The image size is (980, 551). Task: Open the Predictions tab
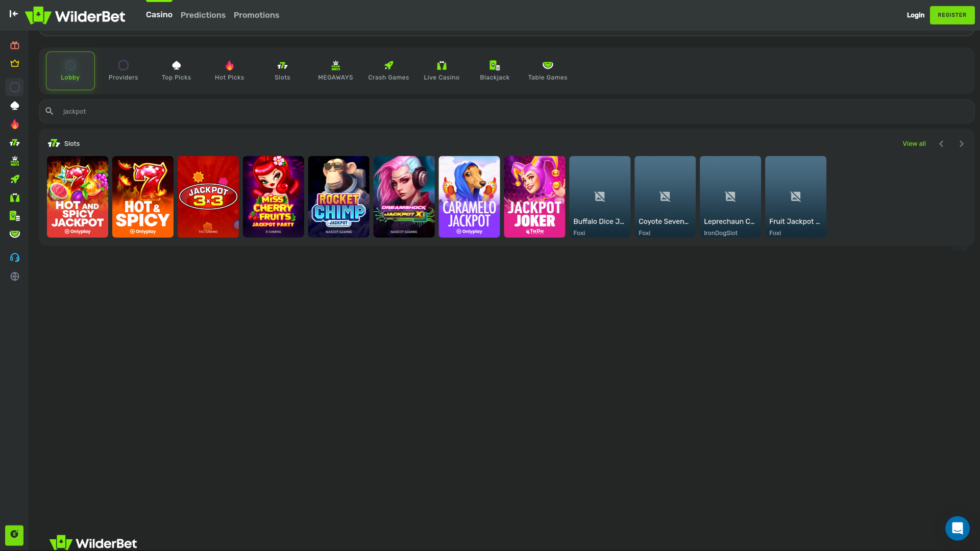(x=203, y=15)
